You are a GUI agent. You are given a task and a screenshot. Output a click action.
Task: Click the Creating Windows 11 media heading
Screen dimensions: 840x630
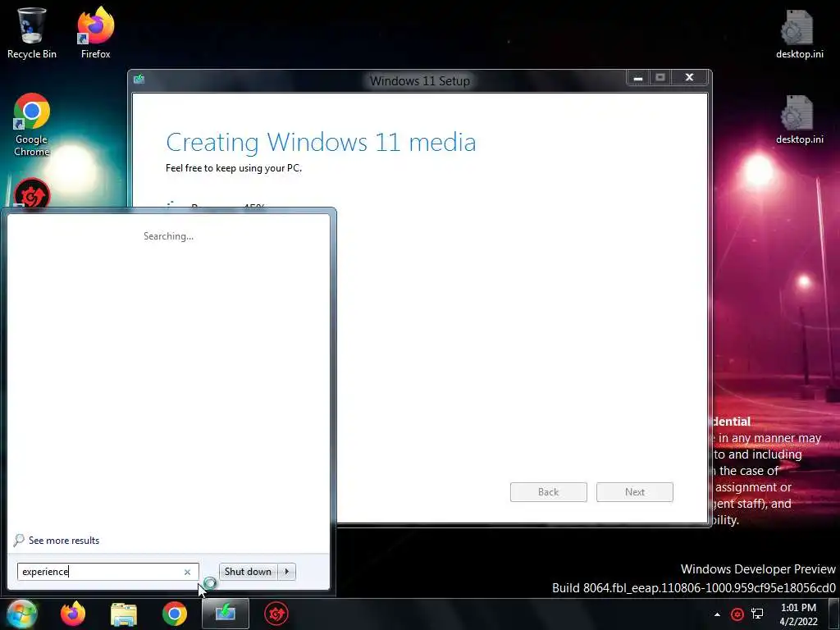(321, 143)
